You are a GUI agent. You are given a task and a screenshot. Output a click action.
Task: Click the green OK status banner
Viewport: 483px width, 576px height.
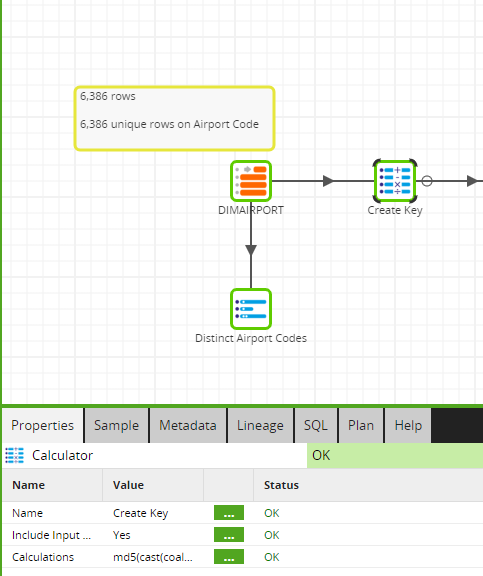coord(395,456)
